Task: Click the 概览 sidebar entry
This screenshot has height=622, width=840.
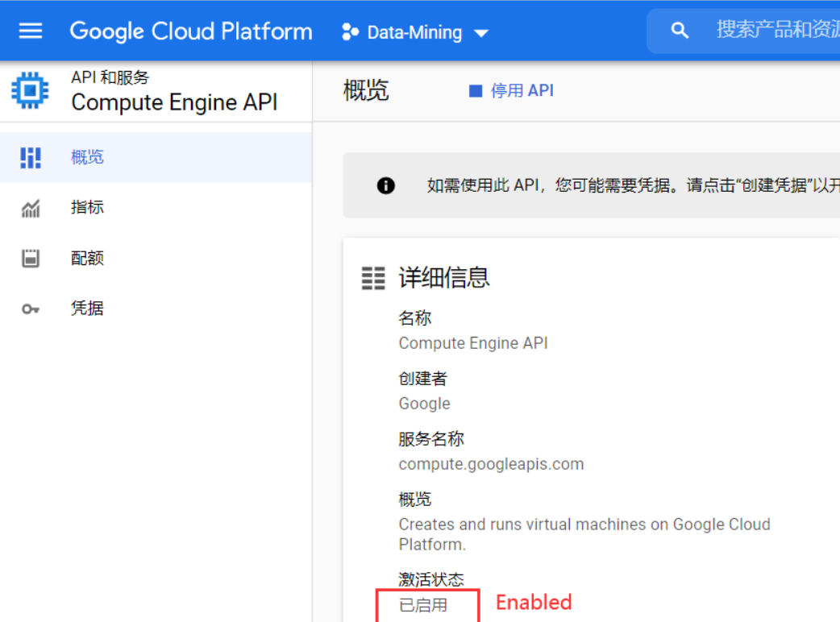Action: click(86, 157)
